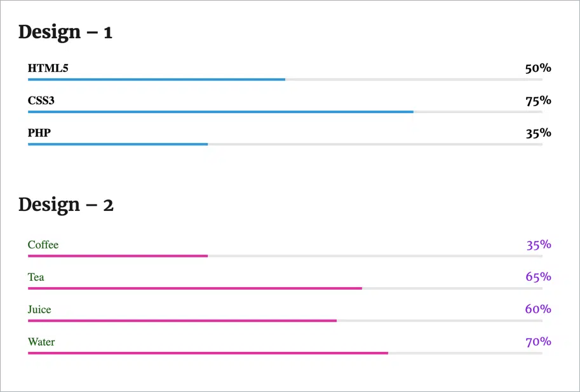Image resolution: width=580 pixels, height=392 pixels.
Task: Click the green Tea label
Action: (x=36, y=277)
